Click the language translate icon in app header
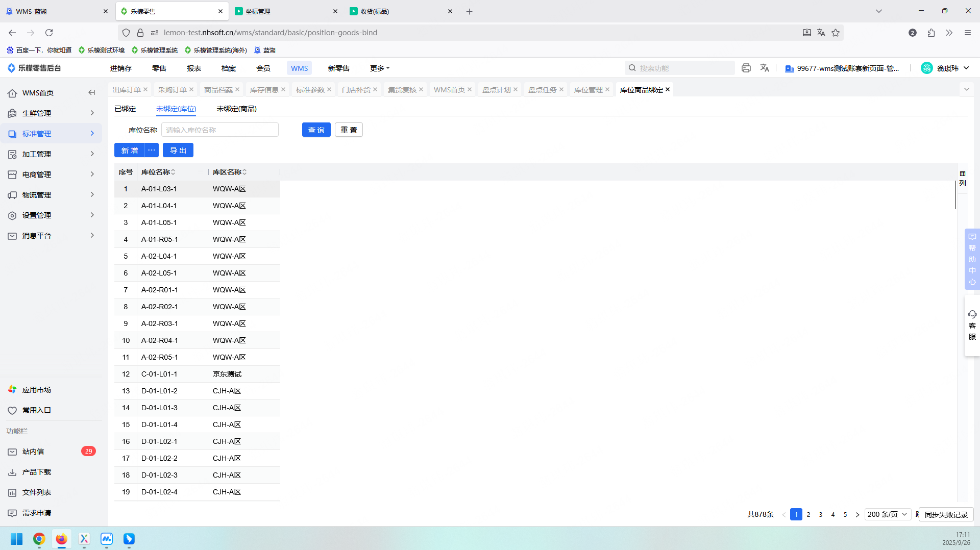Viewport: 980px width, 550px height. pyautogui.click(x=765, y=68)
